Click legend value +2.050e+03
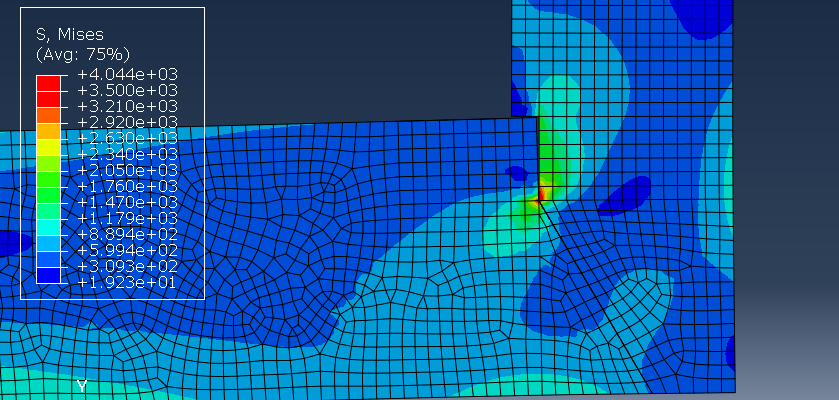This screenshot has width=839, height=400. 127,170
